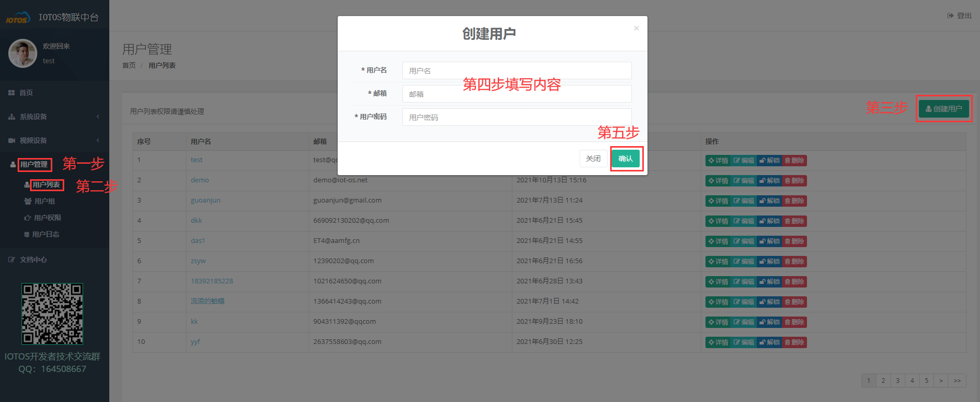The height and width of the screenshot is (402, 980).
Task: Close the 创建用户 dialog with X
Action: click(x=637, y=28)
